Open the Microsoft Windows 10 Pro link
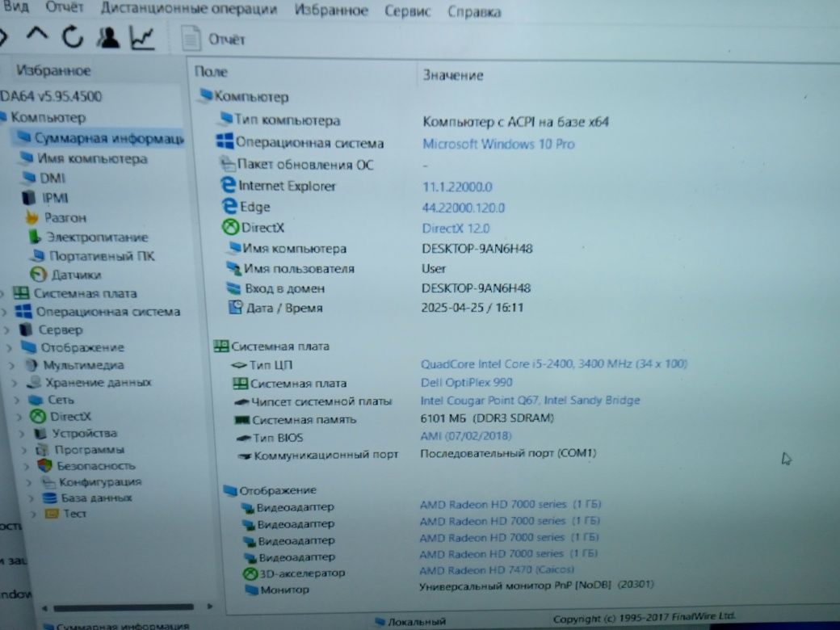The image size is (840, 630). [x=498, y=144]
